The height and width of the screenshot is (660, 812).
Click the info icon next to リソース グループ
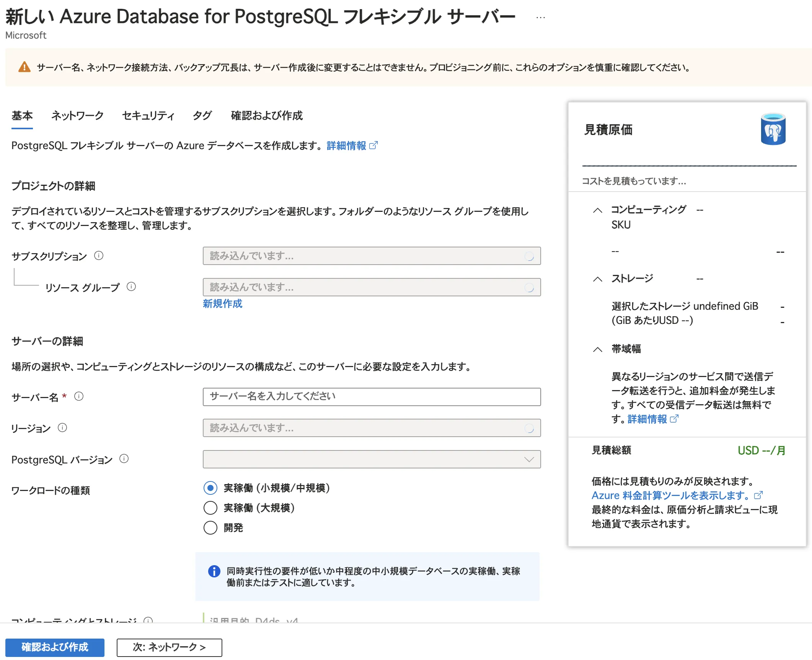[132, 286]
